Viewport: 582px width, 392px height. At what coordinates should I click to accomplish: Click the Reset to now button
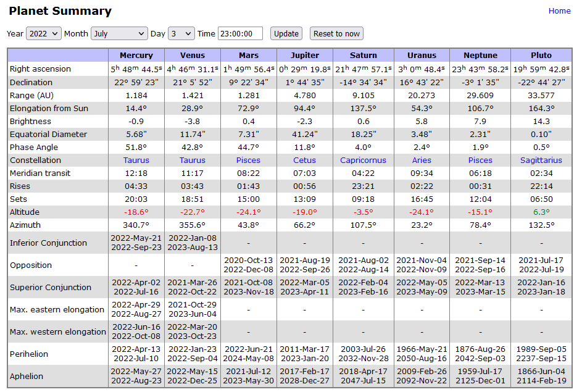336,33
